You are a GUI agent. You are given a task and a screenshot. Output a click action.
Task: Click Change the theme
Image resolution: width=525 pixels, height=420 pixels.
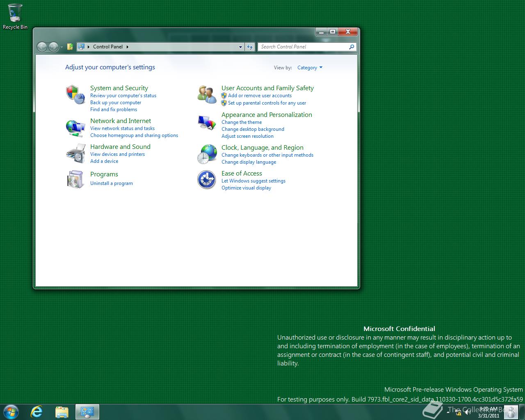242,122
